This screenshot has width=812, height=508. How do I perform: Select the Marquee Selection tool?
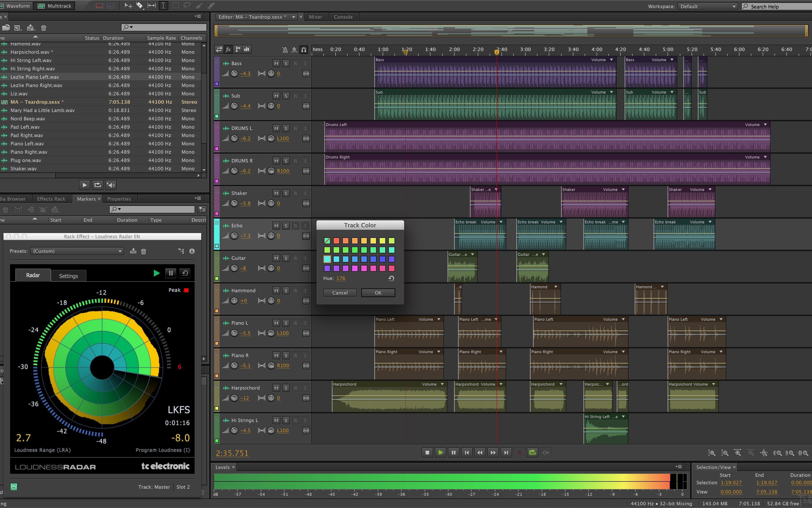[x=176, y=6]
